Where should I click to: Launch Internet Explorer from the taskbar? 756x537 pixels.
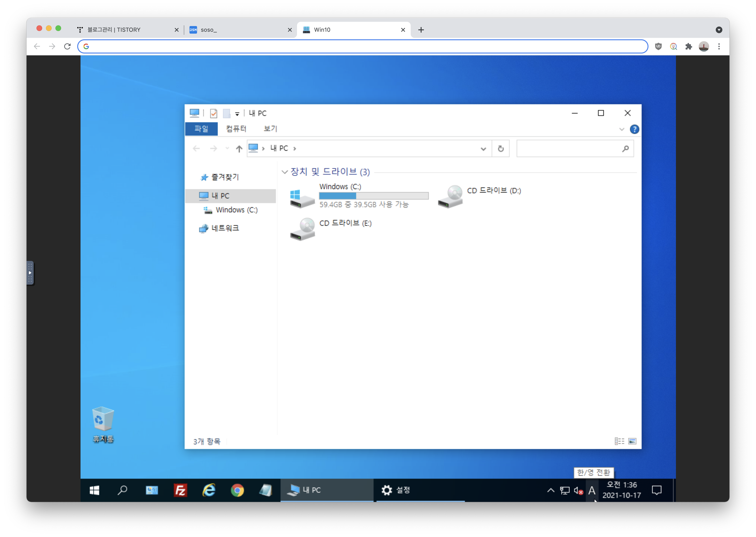click(x=209, y=490)
